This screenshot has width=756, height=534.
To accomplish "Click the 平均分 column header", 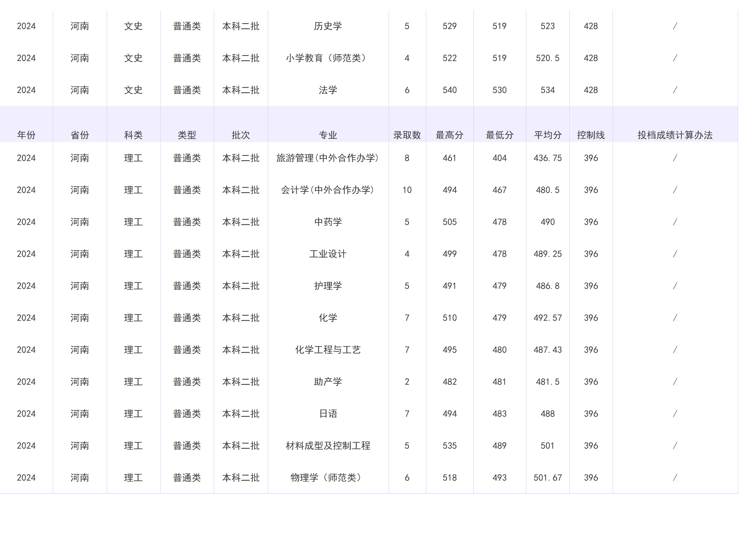I will click(x=548, y=134).
